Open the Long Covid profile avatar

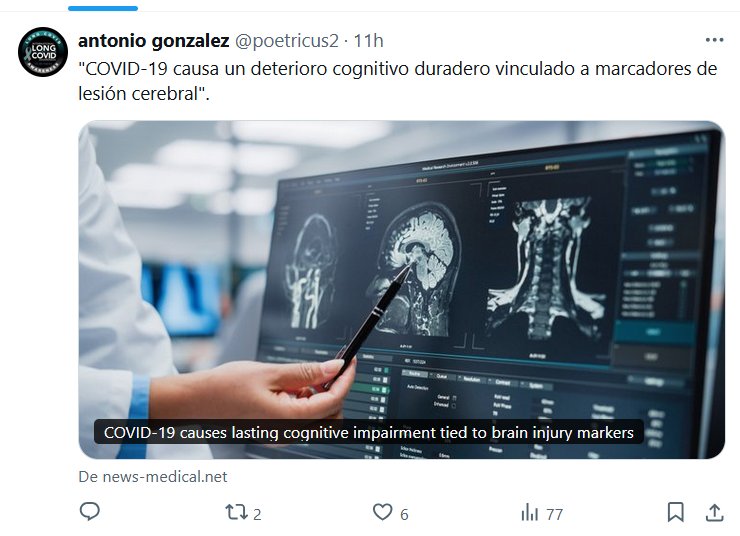point(43,52)
